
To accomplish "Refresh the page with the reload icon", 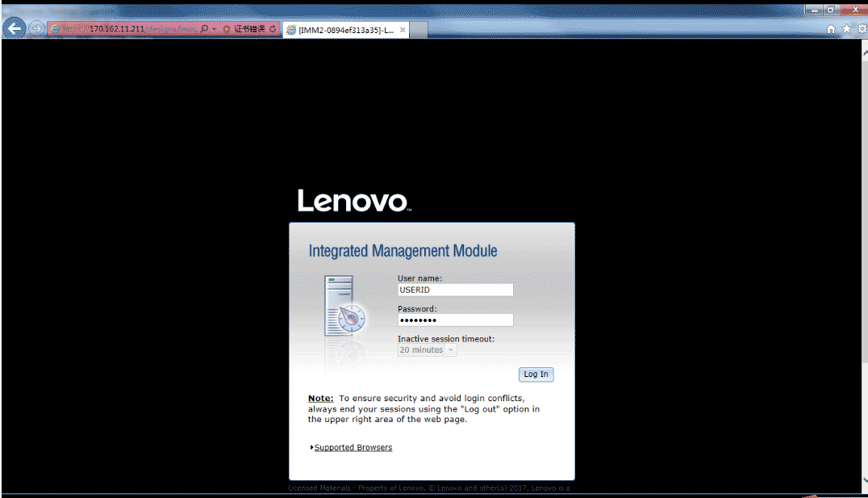I will pyautogui.click(x=273, y=29).
